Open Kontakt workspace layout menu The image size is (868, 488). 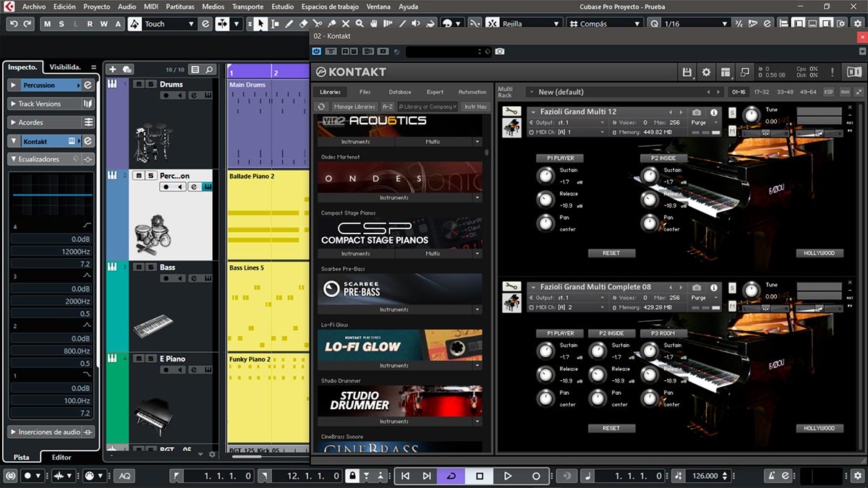click(x=726, y=72)
